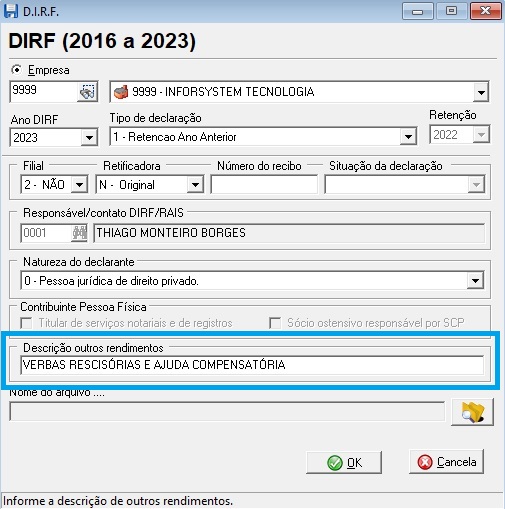Image resolution: width=505 pixels, height=509 pixels.
Task: Click the factory icon in company dropdown
Action: tap(121, 92)
